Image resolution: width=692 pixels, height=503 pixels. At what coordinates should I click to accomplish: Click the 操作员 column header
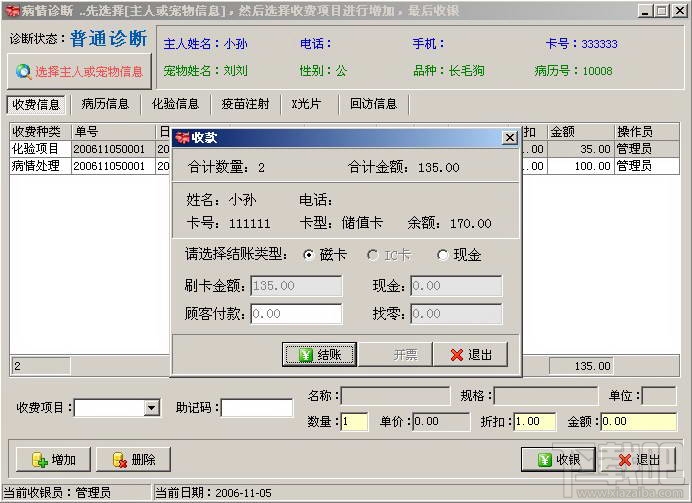[647, 131]
